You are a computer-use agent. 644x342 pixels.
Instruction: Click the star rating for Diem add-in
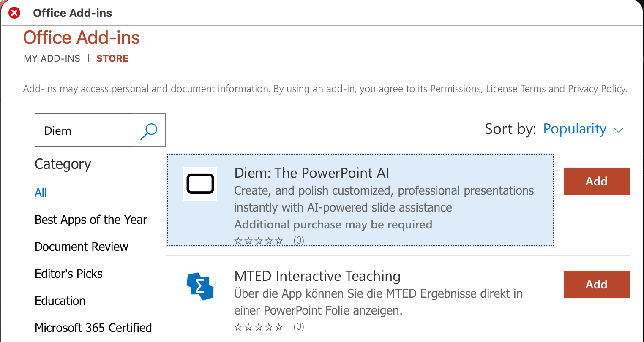[259, 240]
